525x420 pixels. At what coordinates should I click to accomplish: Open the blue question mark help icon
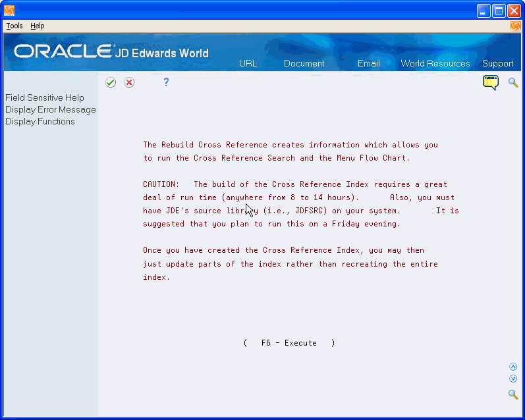point(166,82)
